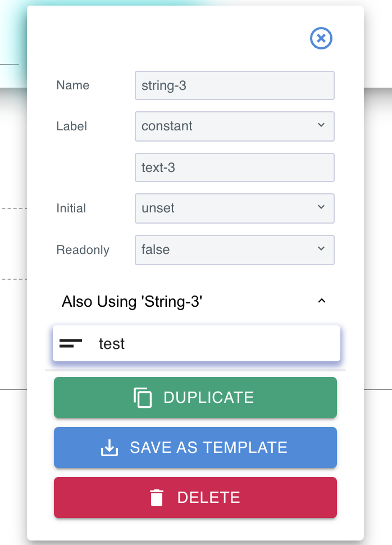Focus the text-3 input field
This screenshot has width=392, height=545.
[234, 167]
